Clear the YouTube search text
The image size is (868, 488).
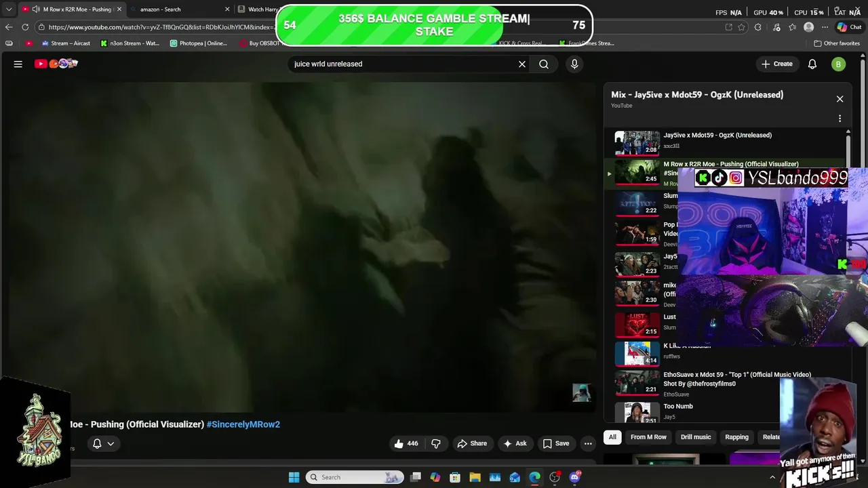pyautogui.click(x=522, y=64)
